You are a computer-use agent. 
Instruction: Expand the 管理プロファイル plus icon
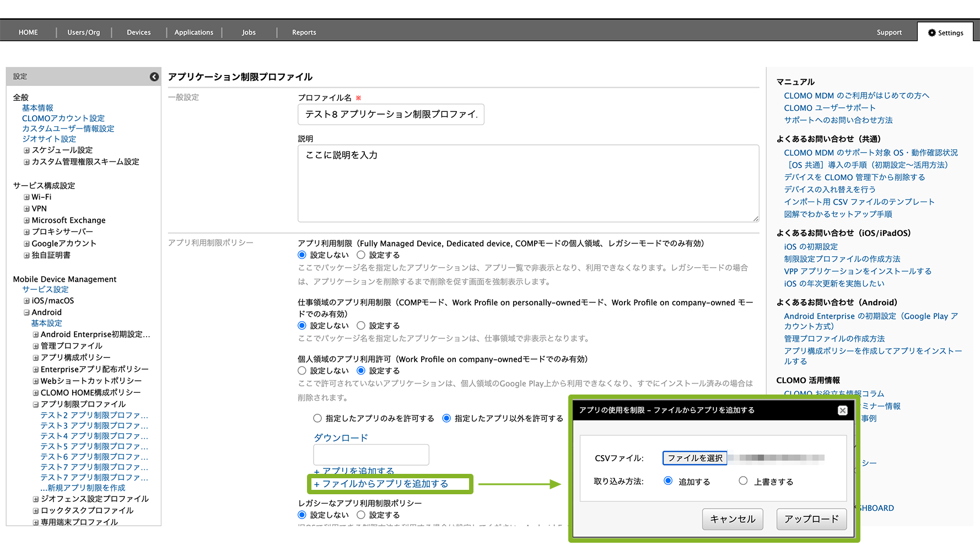click(35, 346)
